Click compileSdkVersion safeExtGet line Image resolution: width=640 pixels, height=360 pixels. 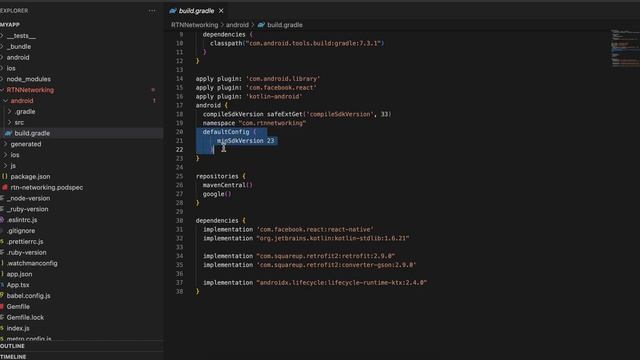tap(297, 114)
